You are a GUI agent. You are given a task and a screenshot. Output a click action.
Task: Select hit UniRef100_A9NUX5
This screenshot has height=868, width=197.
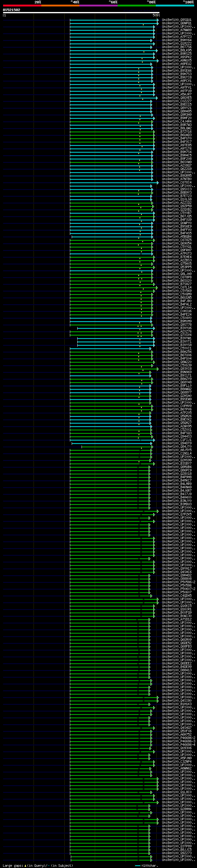click(x=177, y=60)
